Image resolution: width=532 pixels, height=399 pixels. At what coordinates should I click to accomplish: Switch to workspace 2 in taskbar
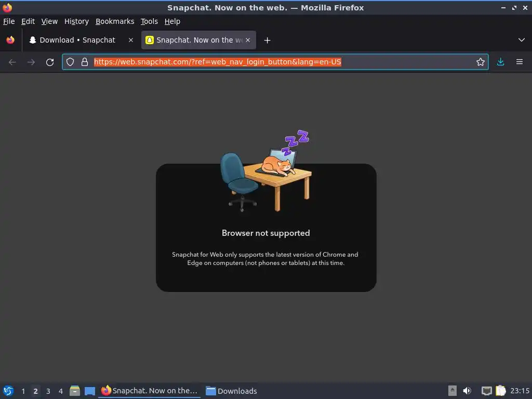click(x=36, y=391)
